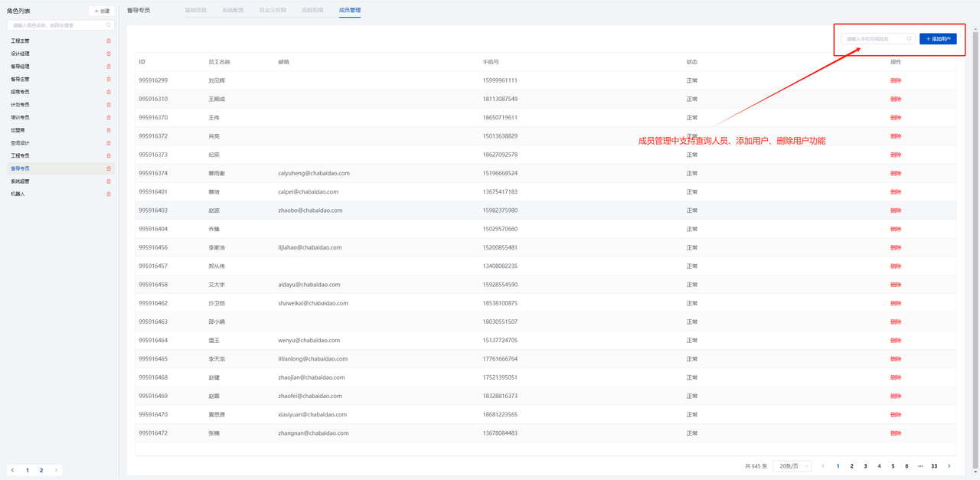Remove member 赵波 with 删除 link
The height and width of the screenshot is (480, 980).
point(896,211)
